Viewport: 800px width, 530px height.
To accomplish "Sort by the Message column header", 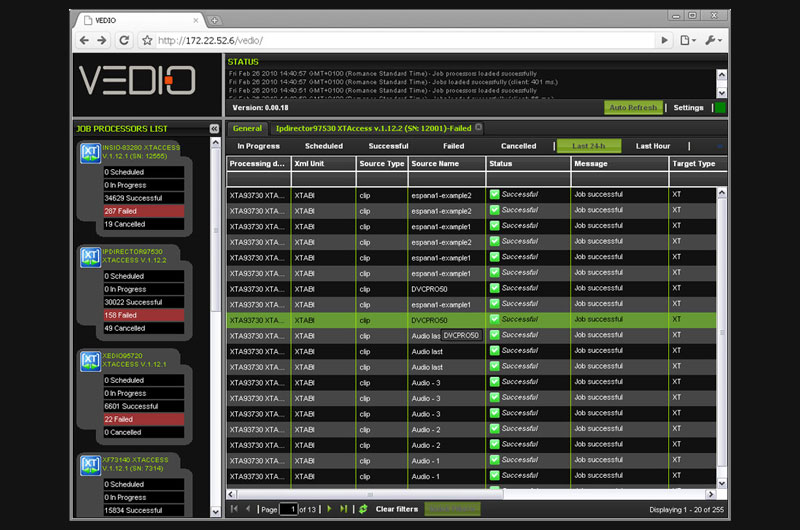I will click(x=620, y=164).
